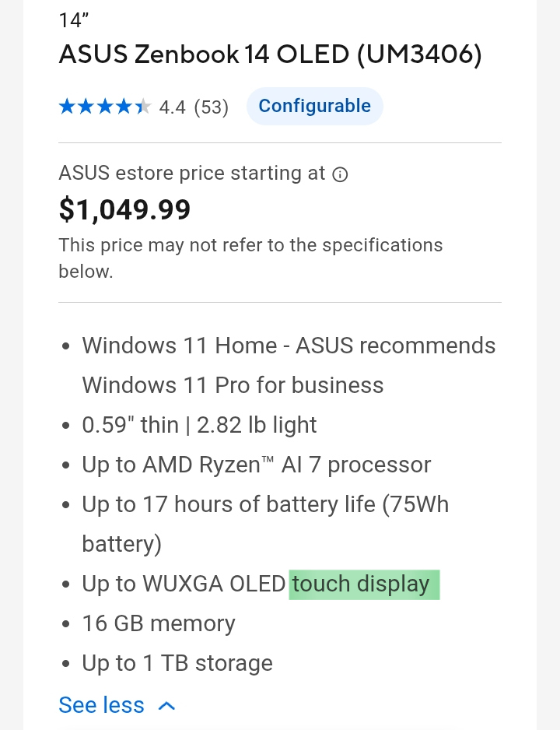The image size is (560, 730).
Task: Click the first blue rating star
Action: coord(67,107)
